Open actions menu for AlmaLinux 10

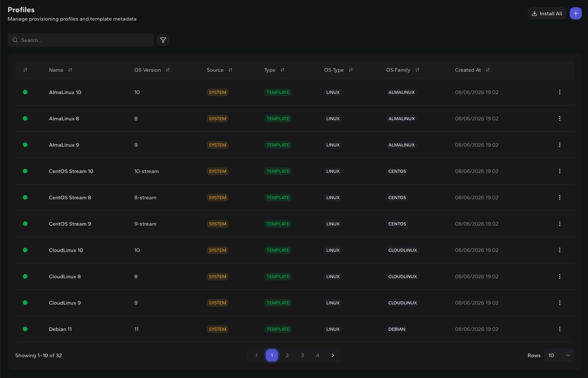coord(560,92)
